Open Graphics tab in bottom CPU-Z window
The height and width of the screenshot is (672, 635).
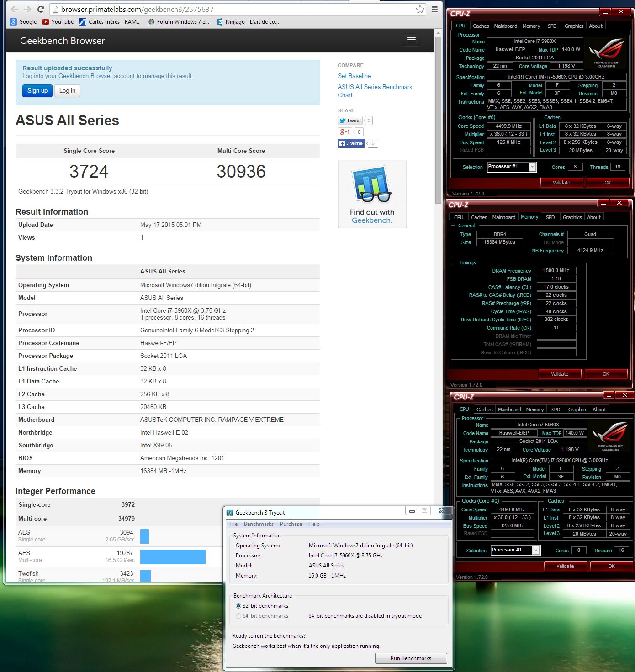577,409
